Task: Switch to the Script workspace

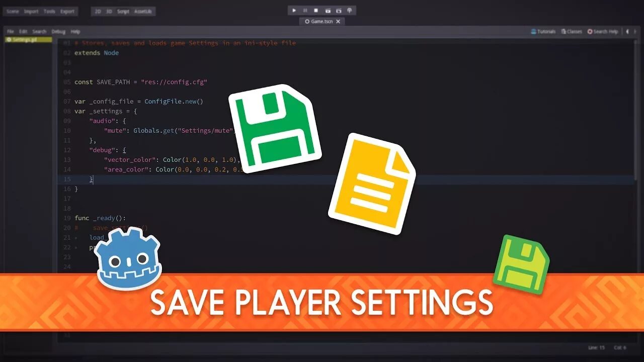Action: (123, 11)
